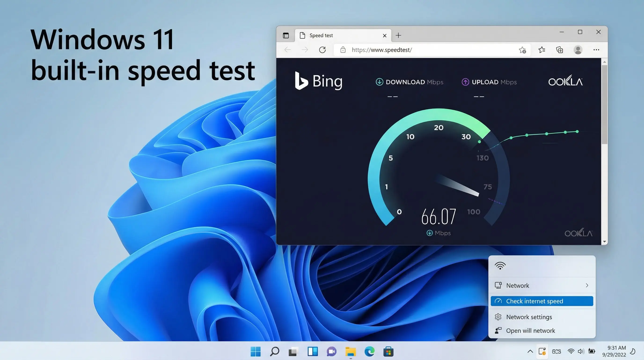
Task: Click the user profile avatar icon
Action: coord(578,50)
